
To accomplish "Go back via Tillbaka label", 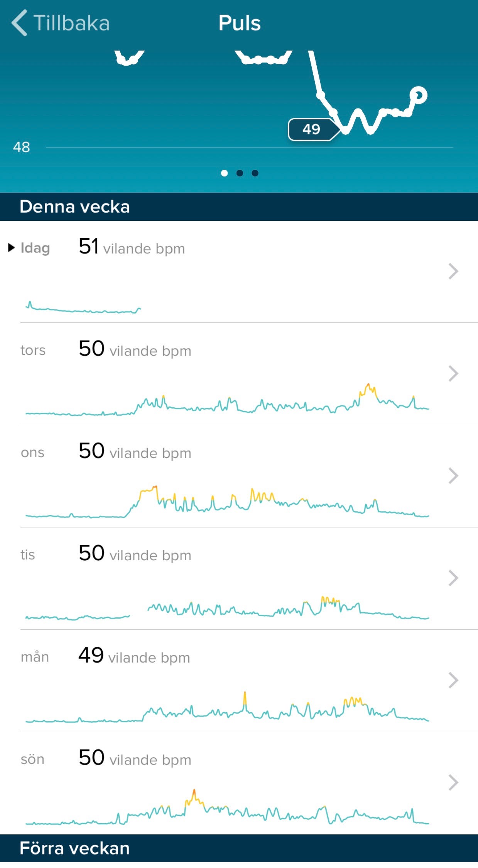I will coord(71,23).
